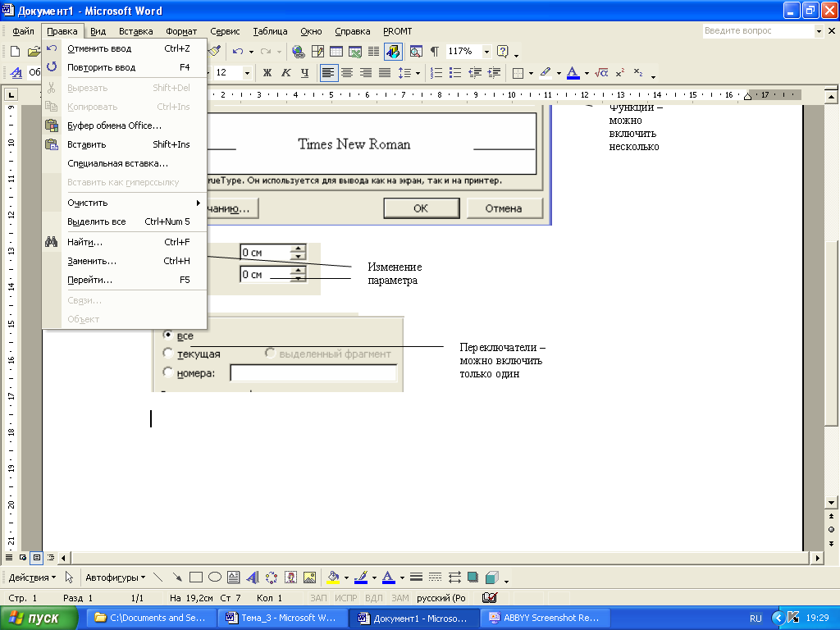The height and width of the screenshot is (630, 840).
Task: Click the Columns icon
Action: point(373,52)
